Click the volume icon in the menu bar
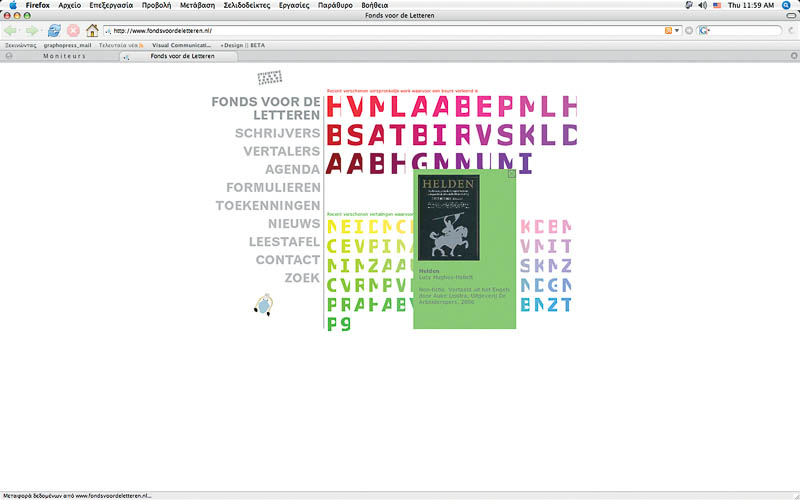The width and height of the screenshot is (800, 500). coord(703,5)
